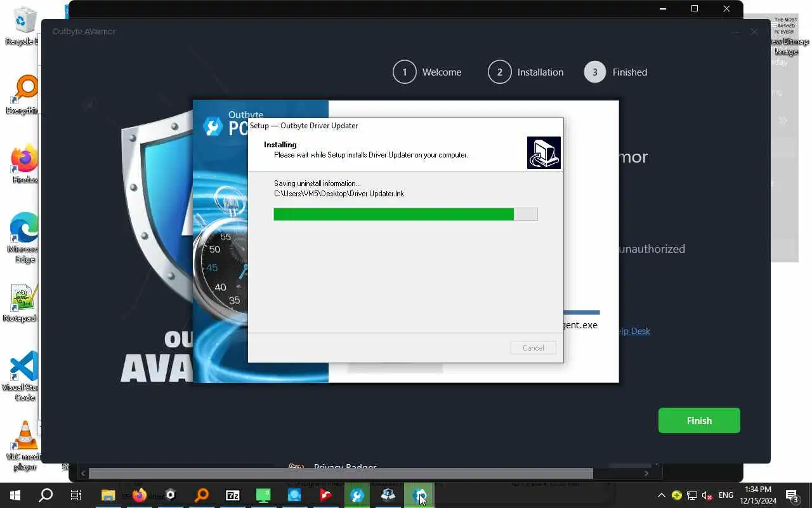Select step 2 Installation in AVarmor wizard
Image resolution: width=812 pixels, height=508 pixels.
click(x=525, y=72)
